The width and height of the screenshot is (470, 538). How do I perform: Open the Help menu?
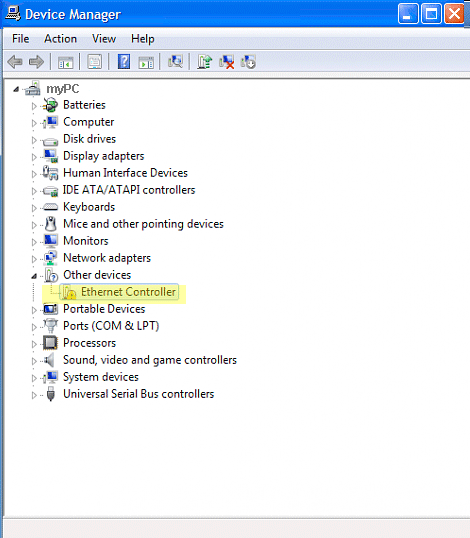pyautogui.click(x=143, y=39)
